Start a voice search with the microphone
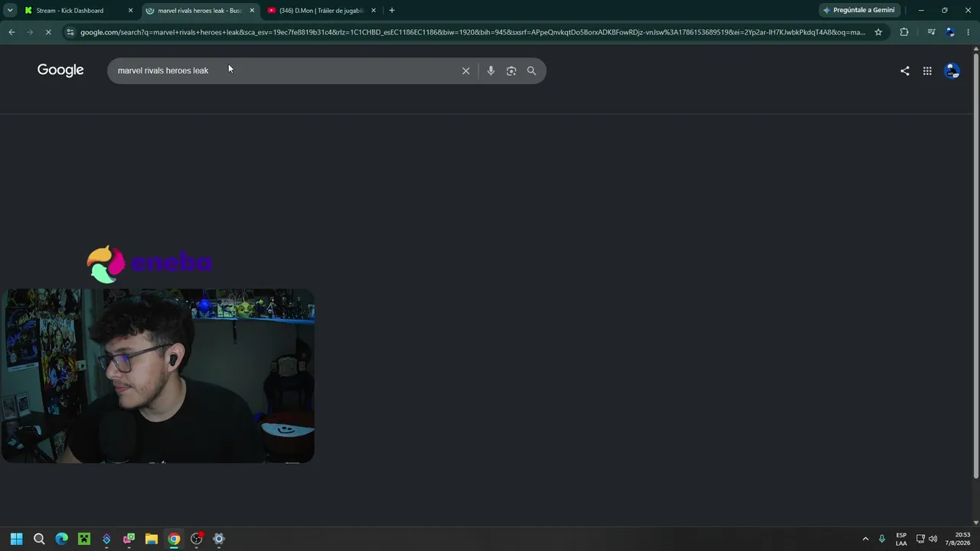 (491, 70)
